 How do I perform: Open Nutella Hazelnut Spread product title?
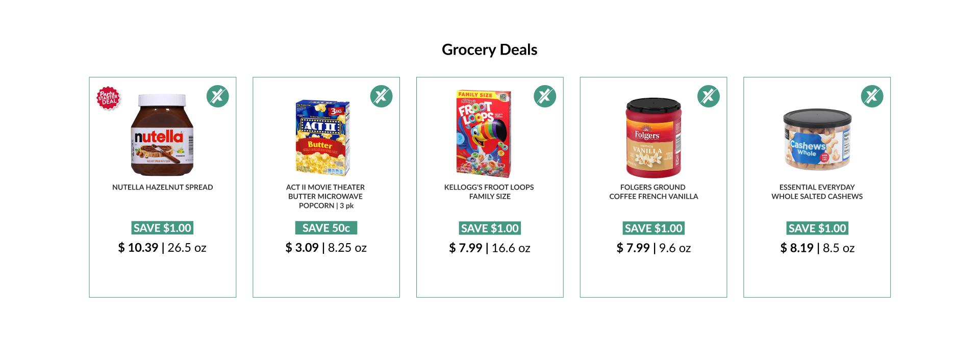point(163,187)
